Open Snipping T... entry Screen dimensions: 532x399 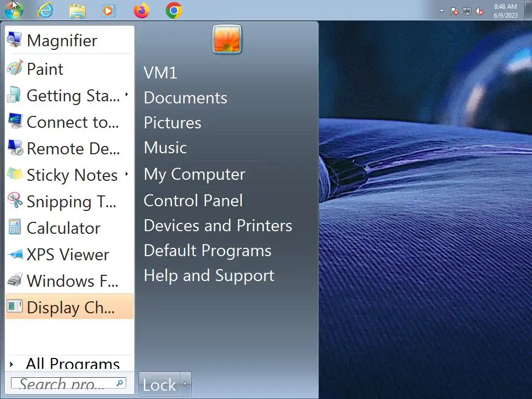click(x=70, y=201)
